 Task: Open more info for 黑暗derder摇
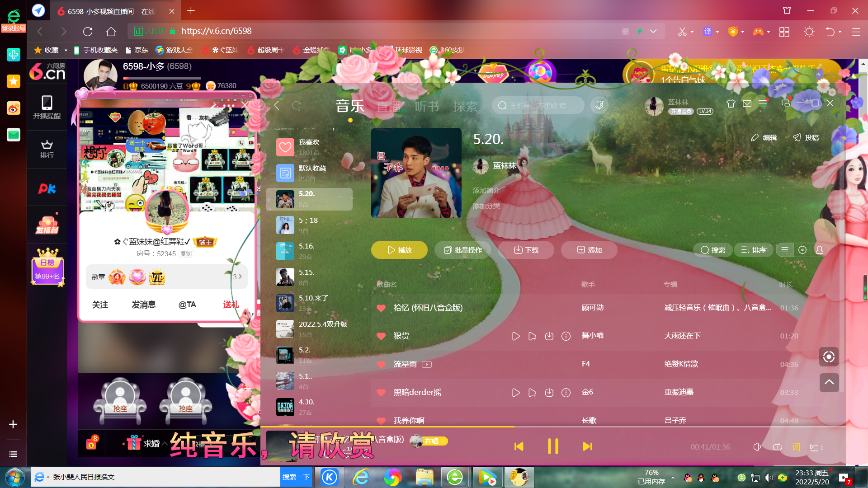coord(566,393)
